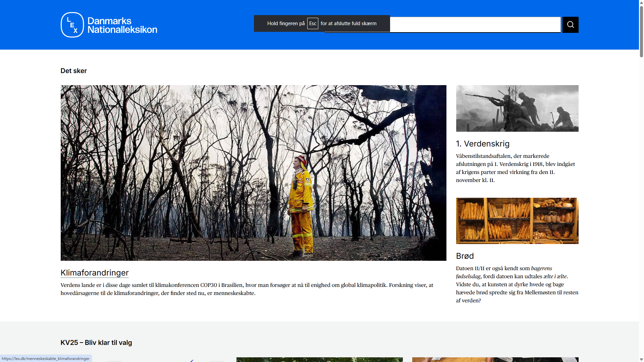
Task: Click the bakery bread shelves thumbnail
Action: pyautogui.click(x=517, y=221)
